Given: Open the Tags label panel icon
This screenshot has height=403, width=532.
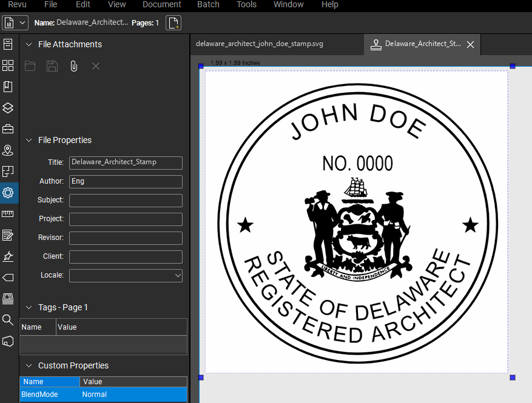Looking at the screenshot, I should [x=8, y=278].
